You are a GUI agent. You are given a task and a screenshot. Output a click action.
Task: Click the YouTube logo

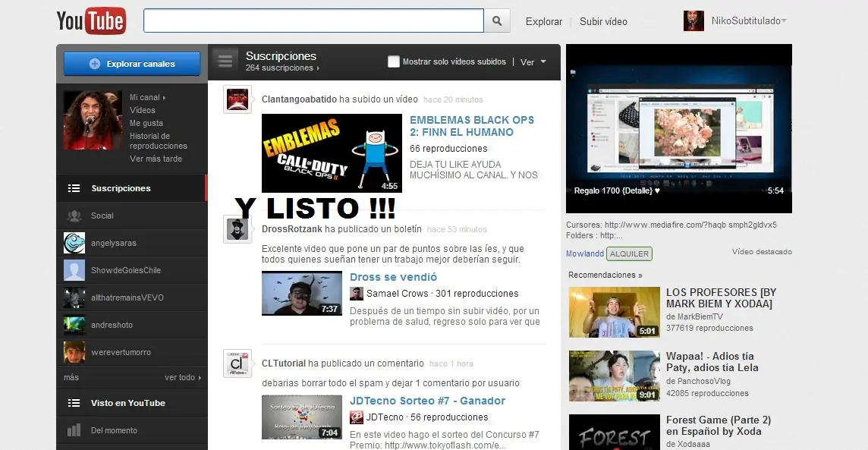[91, 21]
